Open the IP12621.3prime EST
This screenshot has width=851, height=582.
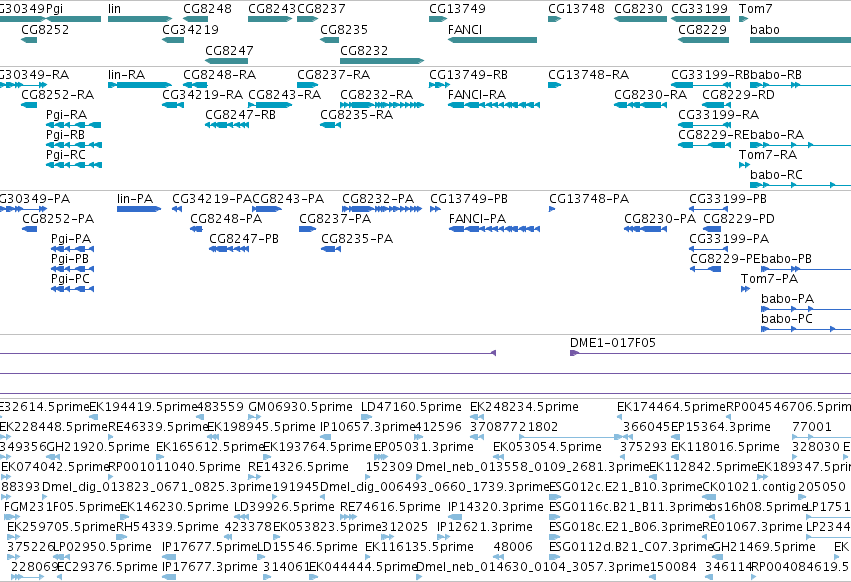click(x=443, y=537)
